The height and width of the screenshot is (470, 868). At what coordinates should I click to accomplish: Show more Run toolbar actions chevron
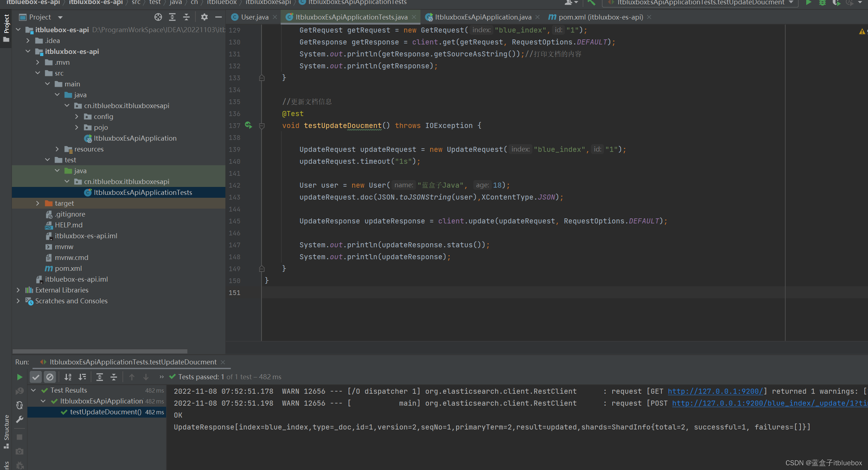161,377
